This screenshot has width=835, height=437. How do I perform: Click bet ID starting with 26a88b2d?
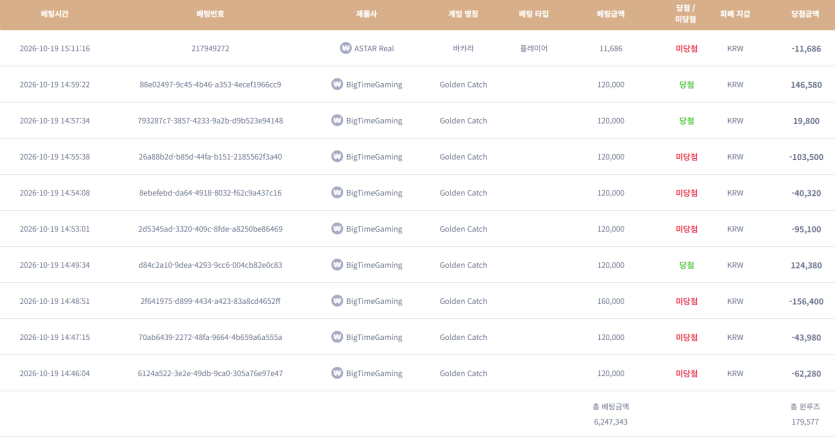pyautogui.click(x=210, y=157)
